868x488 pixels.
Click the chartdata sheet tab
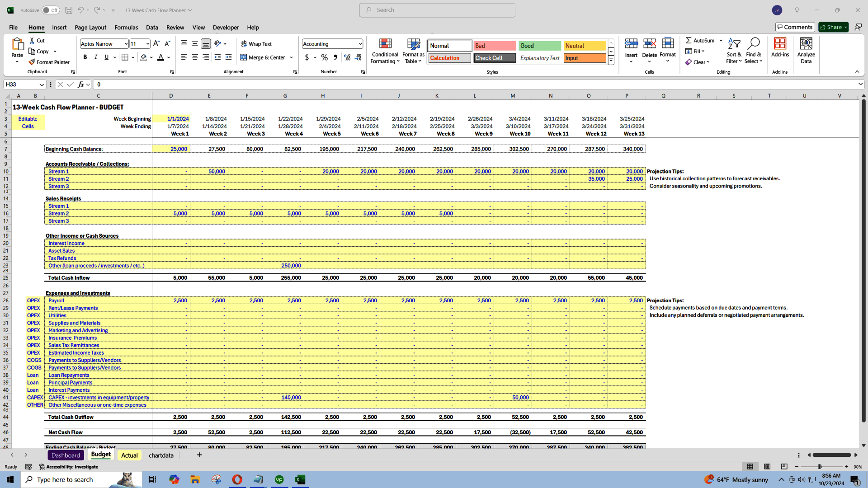coord(161,455)
